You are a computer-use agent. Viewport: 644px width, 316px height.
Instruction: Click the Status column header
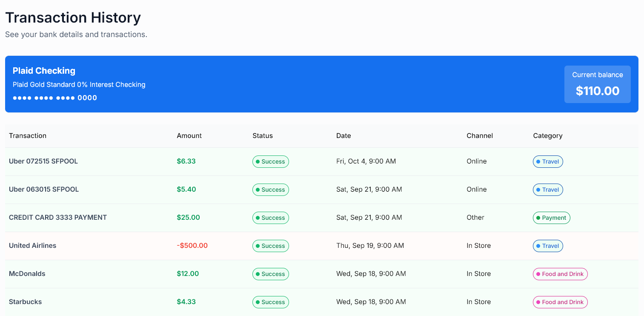pyautogui.click(x=262, y=135)
